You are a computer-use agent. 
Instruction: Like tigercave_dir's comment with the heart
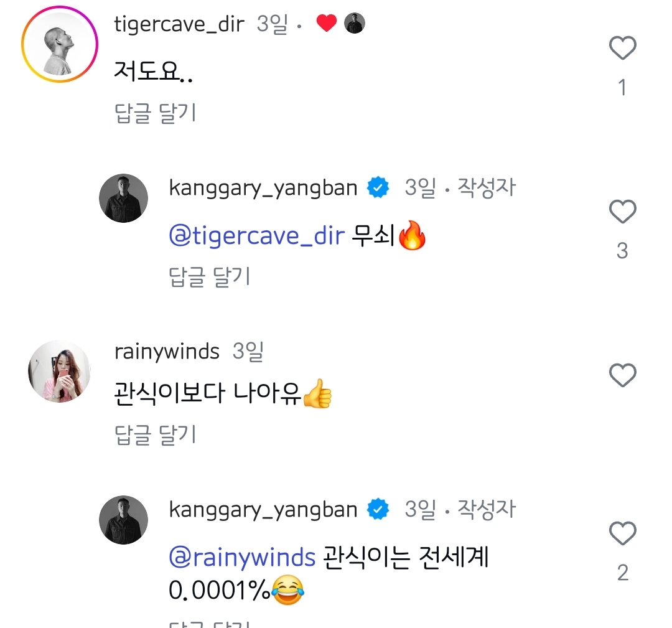point(622,47)
